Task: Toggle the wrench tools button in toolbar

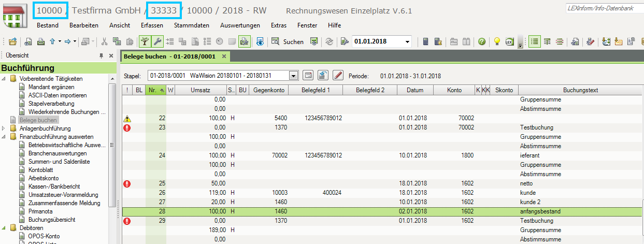Action: [x=157, y=42]
